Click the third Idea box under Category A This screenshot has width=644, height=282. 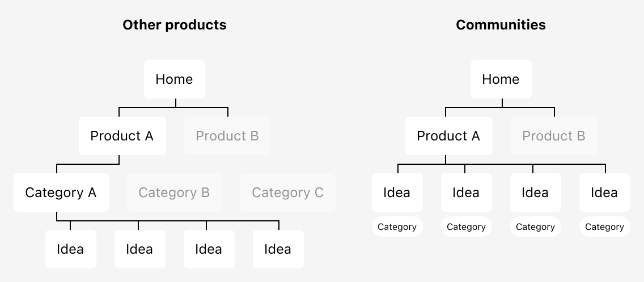click(209, 249)
